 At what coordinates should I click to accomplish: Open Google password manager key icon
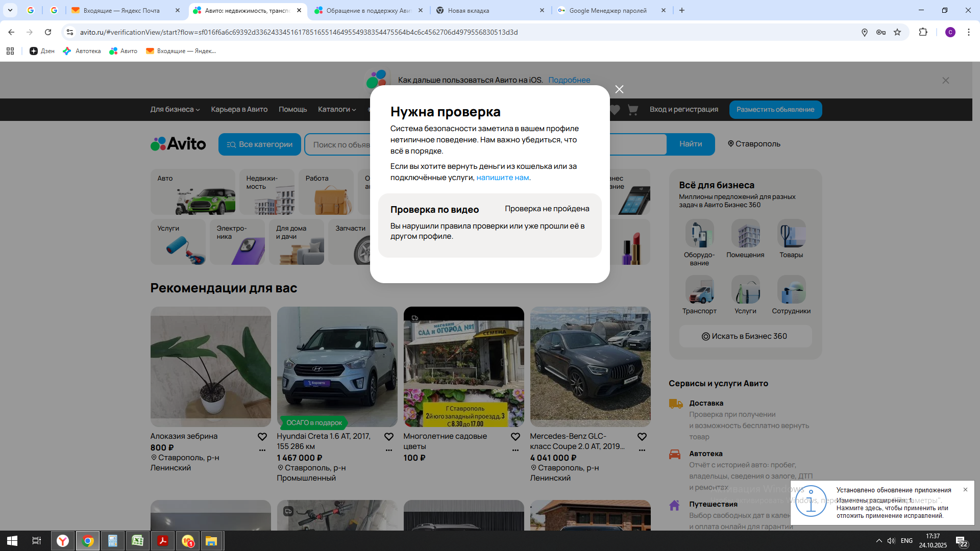tap(880, 32)
